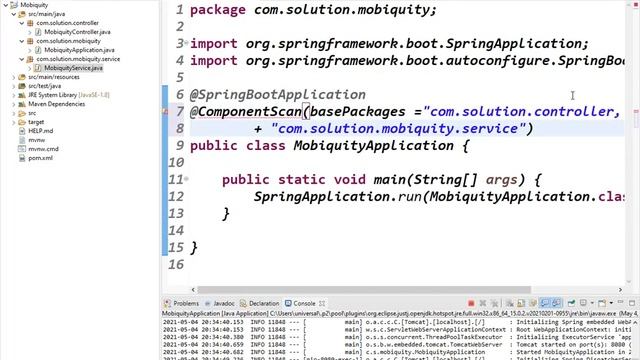
Task: Click the MobiquityApplication class name on line 9
Action: (x=373, y=145)
